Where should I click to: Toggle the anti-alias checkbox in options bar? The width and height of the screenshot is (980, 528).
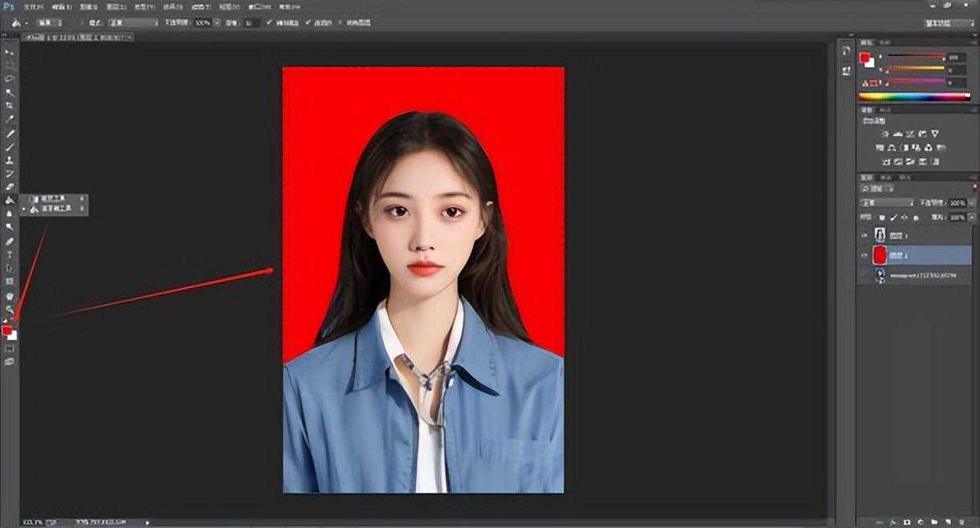click(269, 22)
